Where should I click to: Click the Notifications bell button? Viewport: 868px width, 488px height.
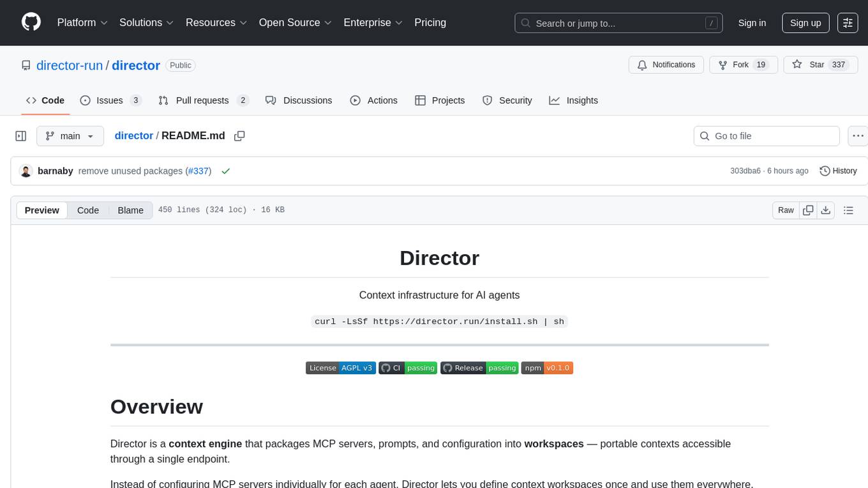tap(666, 65)
